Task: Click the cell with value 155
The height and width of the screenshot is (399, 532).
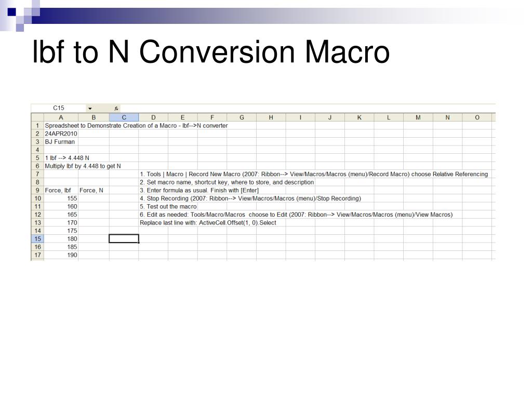Action: [x=61, y=198]
